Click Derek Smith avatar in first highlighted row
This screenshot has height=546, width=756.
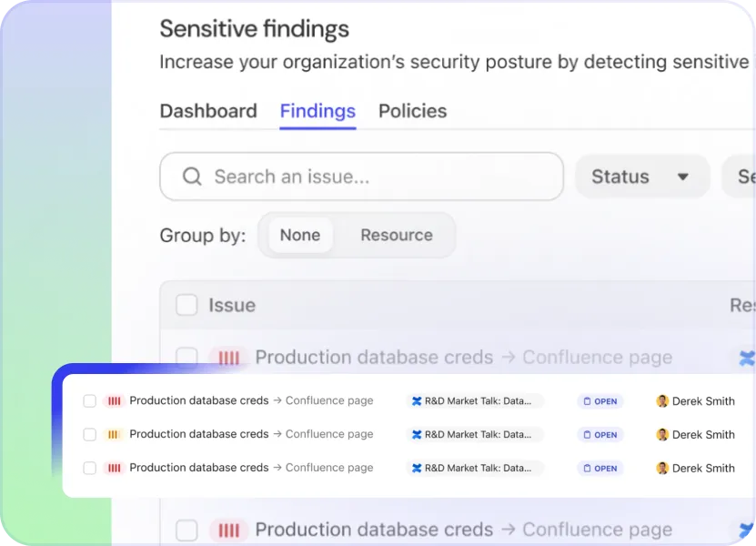tap(662, 400)
